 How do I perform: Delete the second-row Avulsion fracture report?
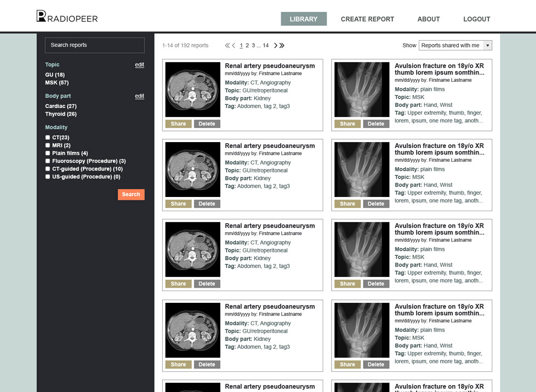click(376, 203)
